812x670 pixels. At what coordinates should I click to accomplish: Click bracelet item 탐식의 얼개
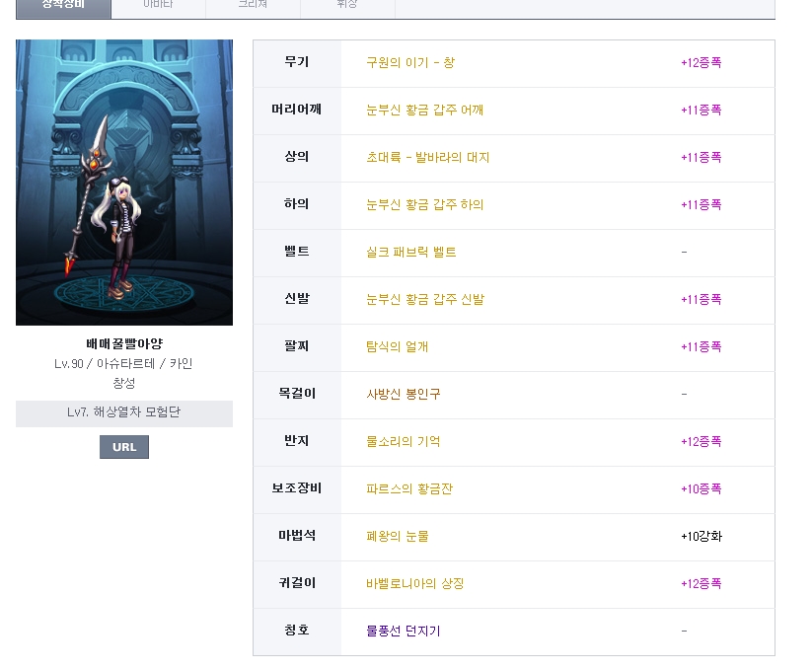click(x=397, y=347)
